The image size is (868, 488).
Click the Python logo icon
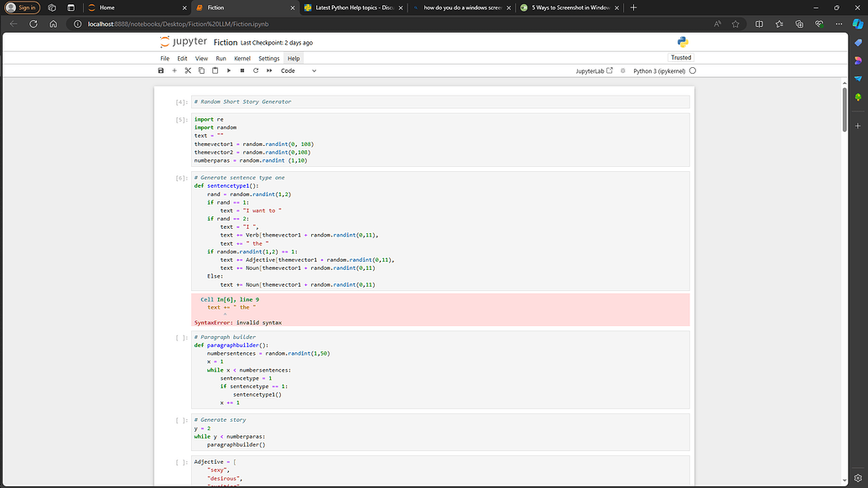683,42
